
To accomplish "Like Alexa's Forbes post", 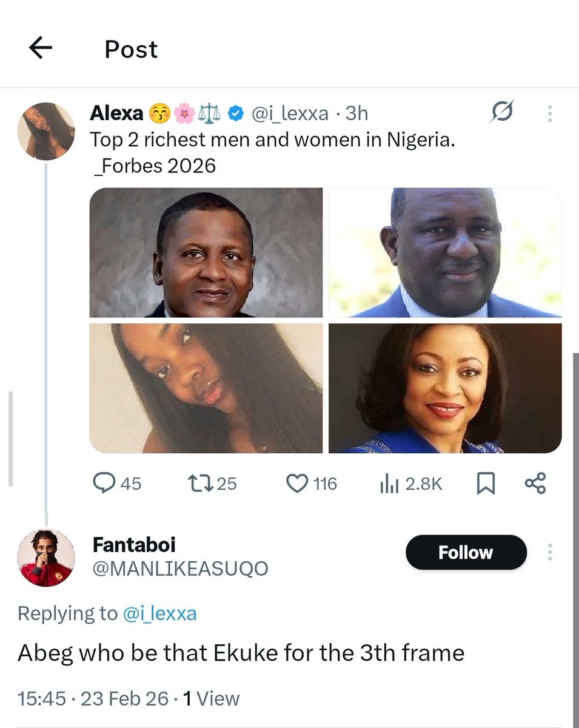I will pyautogui.click(x=297, y=484).
